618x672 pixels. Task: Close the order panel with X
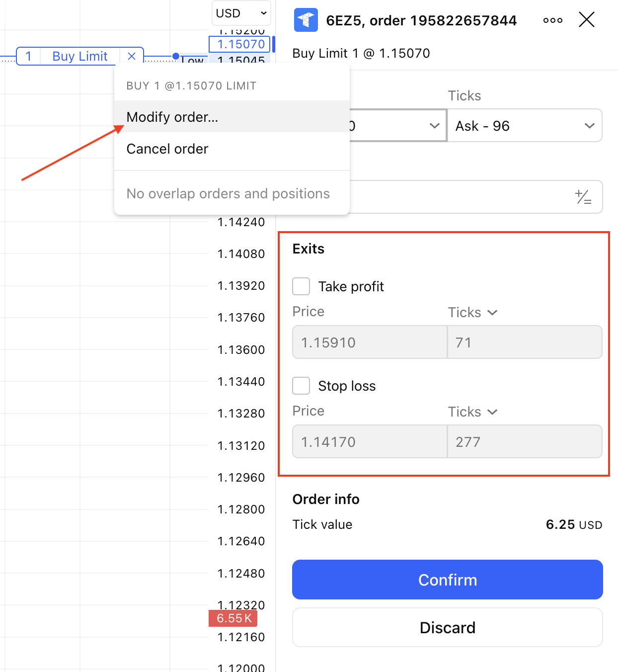pyautogui.click(x=586, y=20)
